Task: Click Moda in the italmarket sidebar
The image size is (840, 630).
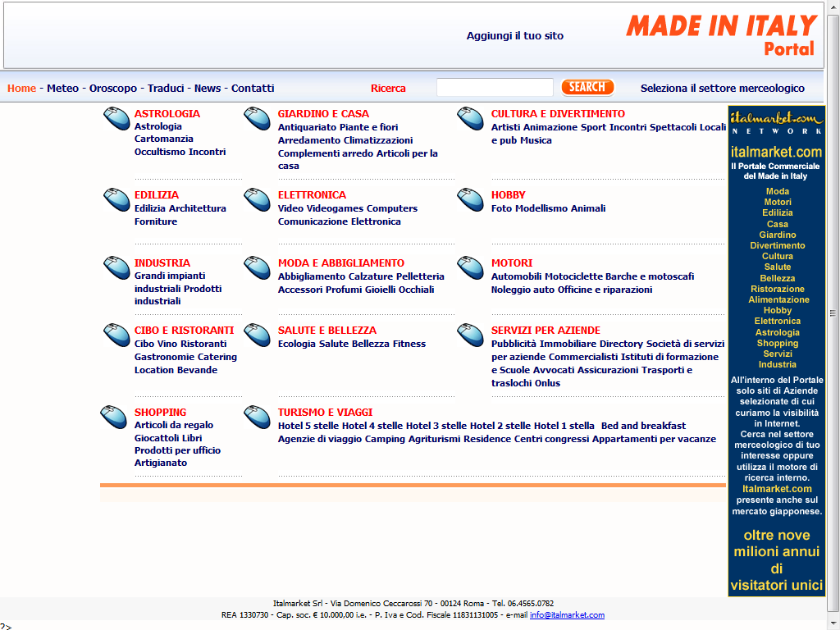Action: click(x=778, y=191)
